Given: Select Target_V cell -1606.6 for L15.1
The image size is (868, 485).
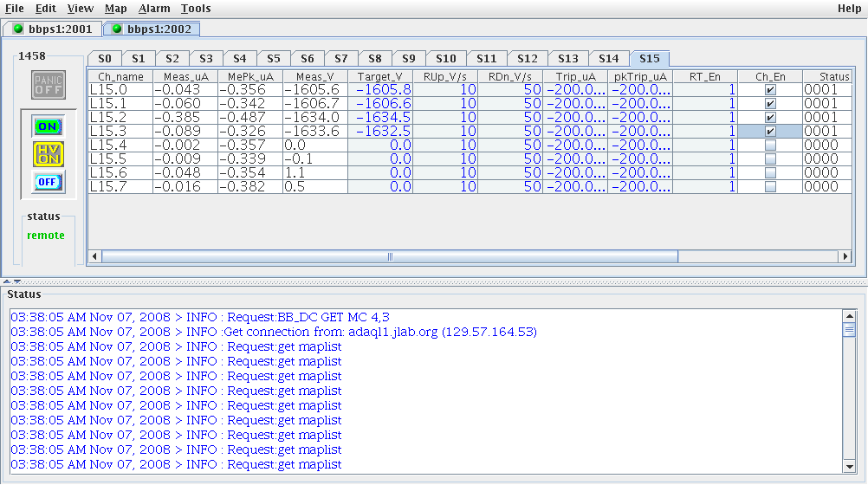Looking at the screenshot, I should point(380,104).
